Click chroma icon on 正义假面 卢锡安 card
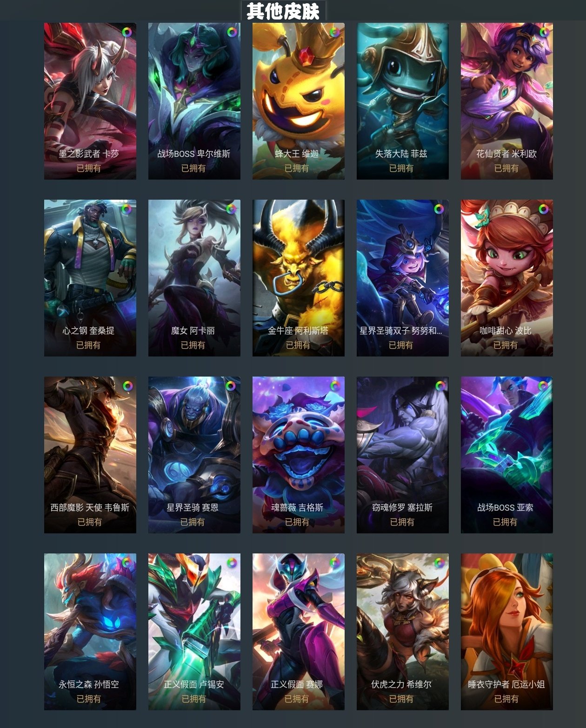The width and height of the screenshot is (586, 728). pos(231,563)
